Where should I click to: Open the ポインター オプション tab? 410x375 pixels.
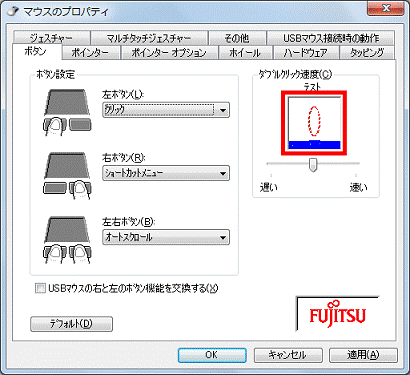169,53
